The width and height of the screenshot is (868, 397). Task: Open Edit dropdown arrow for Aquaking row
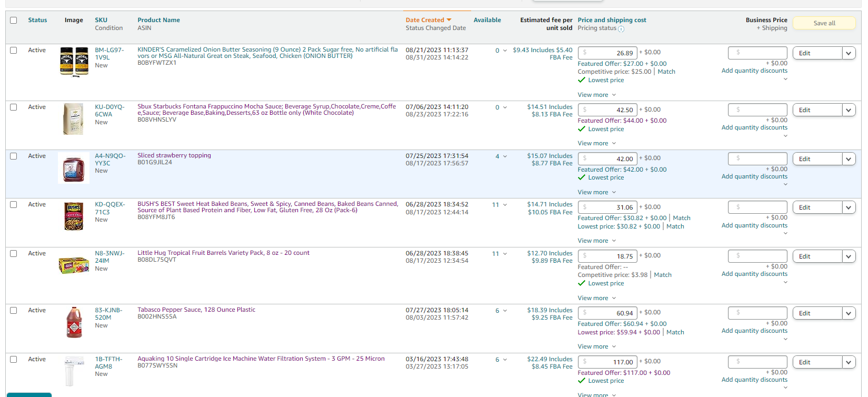tap(849, 362)
